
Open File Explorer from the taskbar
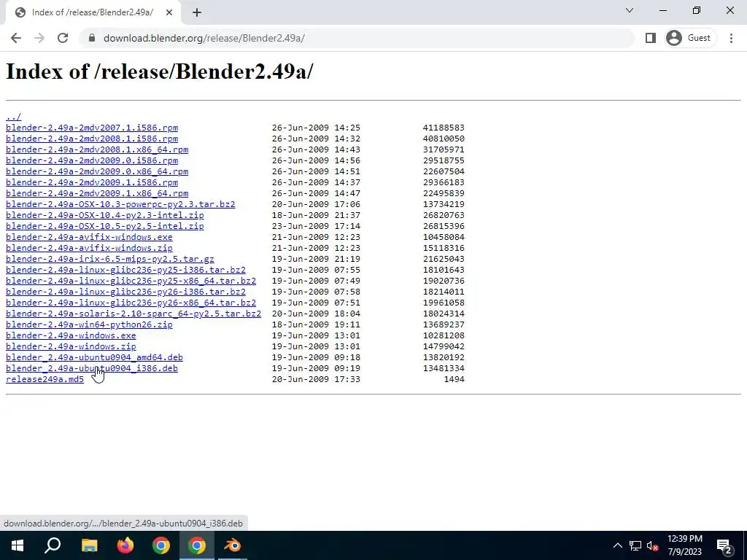pos(89,545)
